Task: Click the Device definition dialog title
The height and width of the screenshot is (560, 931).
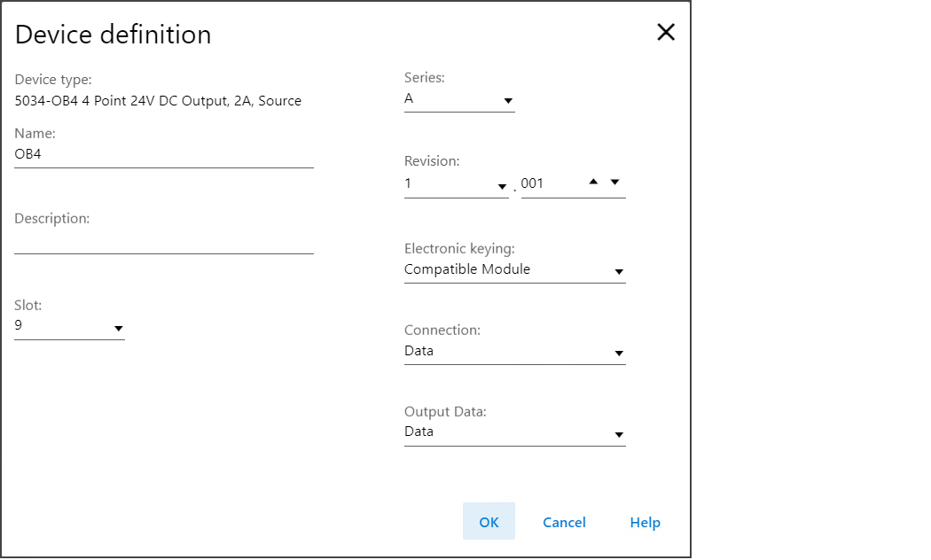Action: 113,35
